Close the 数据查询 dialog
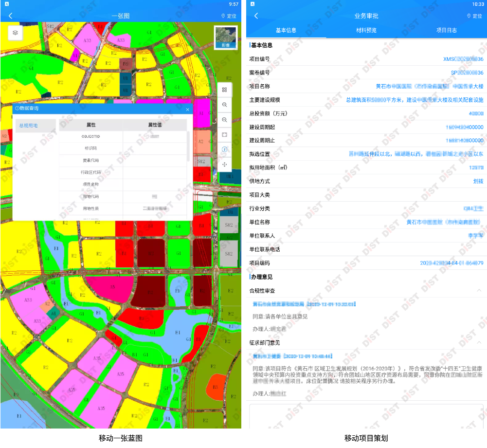The width and height of the screenshot is (487, 448). point(187,110)
